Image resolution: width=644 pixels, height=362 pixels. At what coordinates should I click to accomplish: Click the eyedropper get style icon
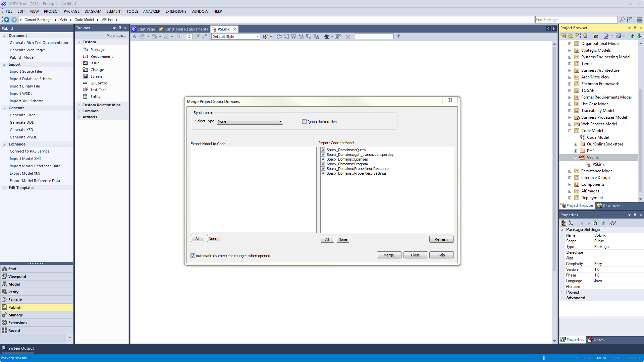coord(204,37)
